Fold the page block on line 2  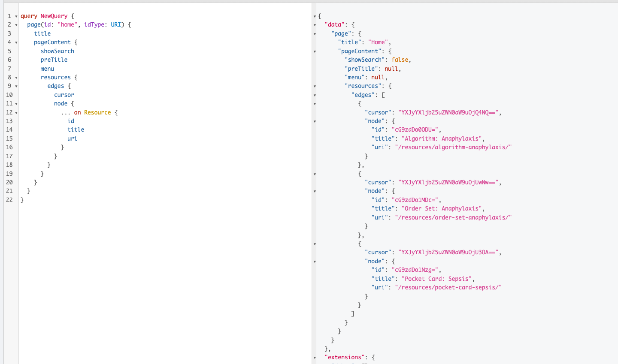pyautogui.click(x=16, y=25)
